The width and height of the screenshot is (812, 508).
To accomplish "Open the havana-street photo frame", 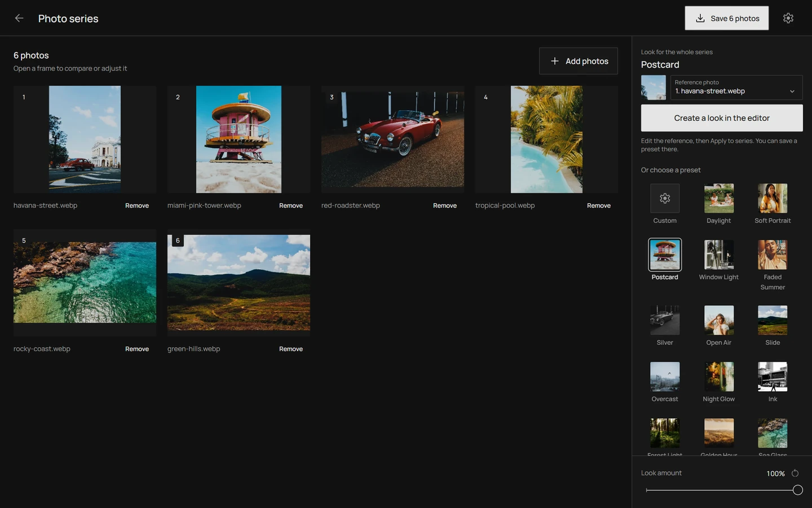I will [x=85, y=139].
